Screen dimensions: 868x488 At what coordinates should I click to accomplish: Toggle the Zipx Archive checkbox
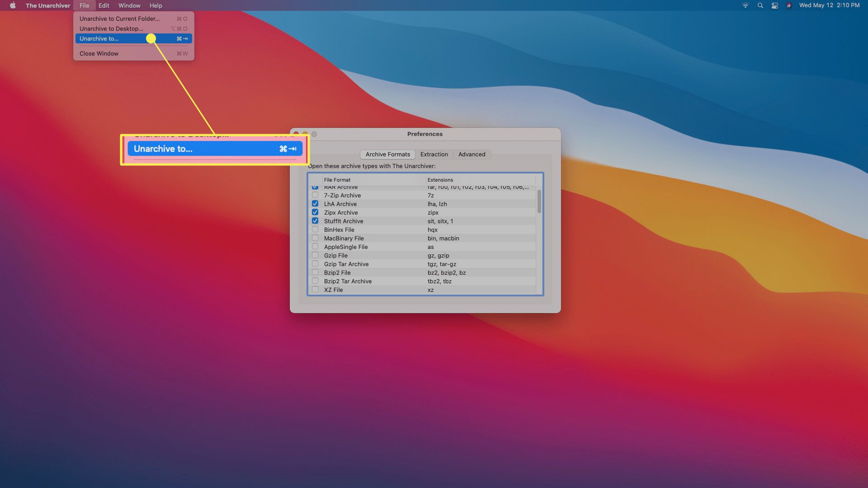[315, 212]
